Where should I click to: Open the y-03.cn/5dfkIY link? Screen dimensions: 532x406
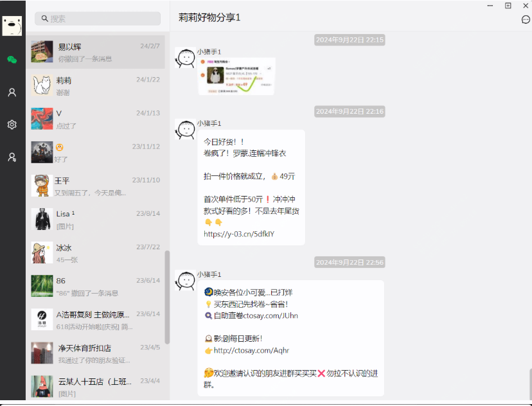coord(238,234)
